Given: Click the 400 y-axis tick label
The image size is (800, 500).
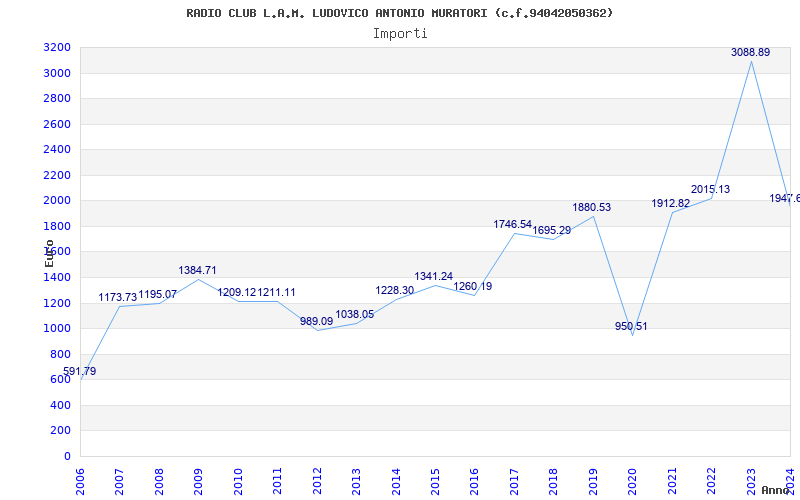Looking at the screenshot, I should tap(61, 405).
